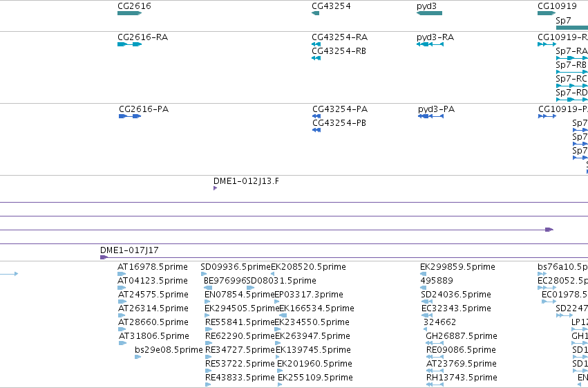Screen dimensions: 588x388
Task: Open EST EK234550.5prime
Action: pos(312,322)
